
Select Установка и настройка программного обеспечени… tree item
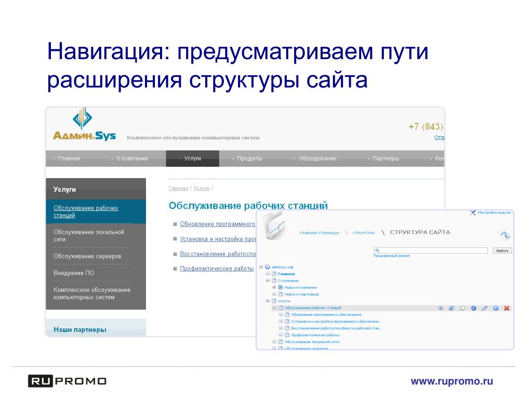(x=336, y=321)
